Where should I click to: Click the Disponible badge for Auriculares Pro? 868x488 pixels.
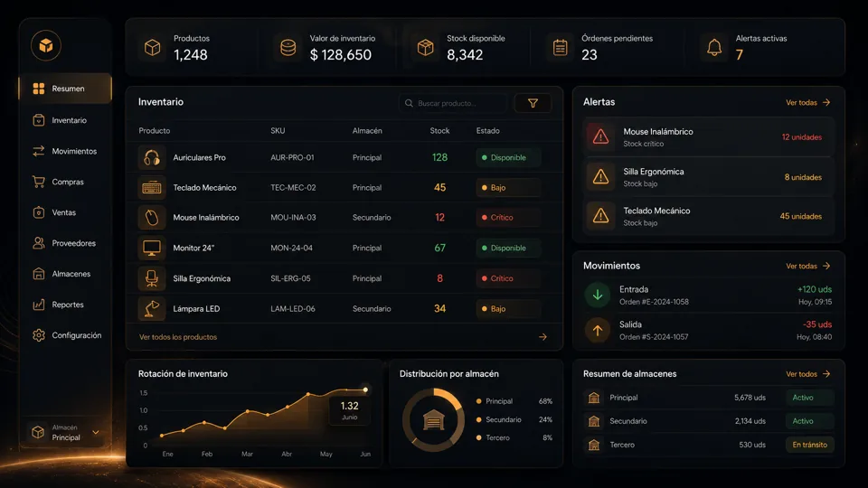[508, 157]
